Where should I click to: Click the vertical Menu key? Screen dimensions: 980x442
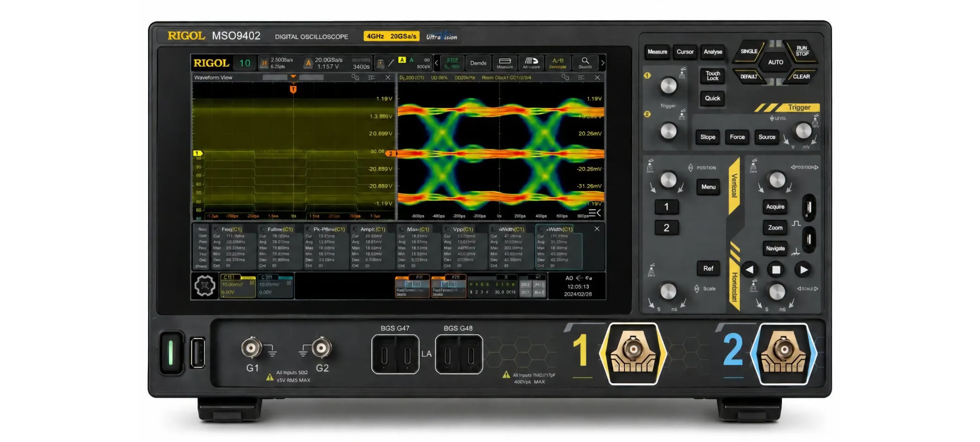click(x=708, y=187)
